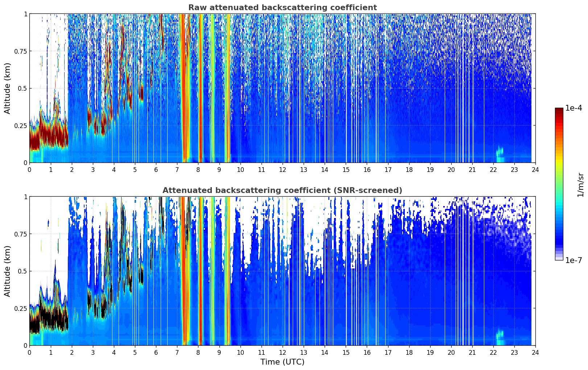This screenshot has height=370, width=588.
Task: Click hour tick 1 below the SNR-screened plot
Action: click(51, 352)
